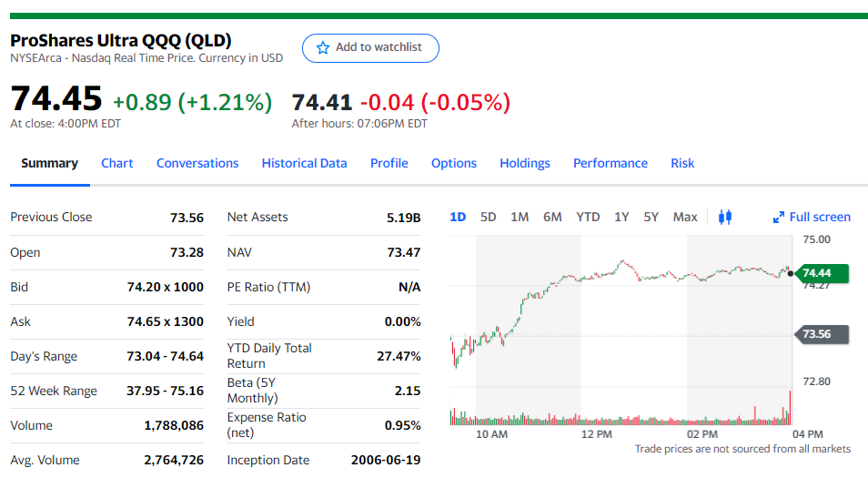The image size is (868, 478).
Task: Show the YTD chart range
Action: 588,217
